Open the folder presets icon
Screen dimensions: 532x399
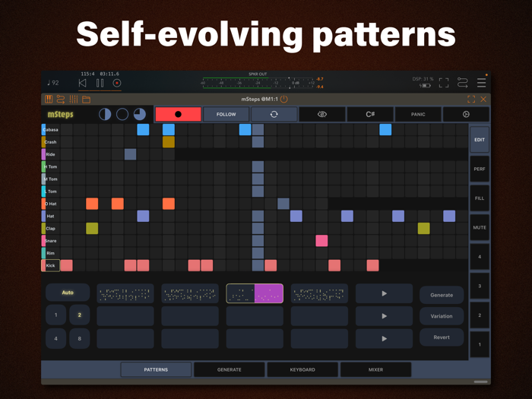pyautogui.click(x=86, y=100)
